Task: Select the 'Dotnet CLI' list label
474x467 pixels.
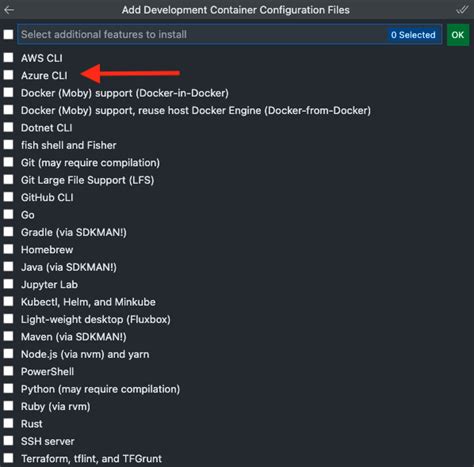Action: click(46, 128)
